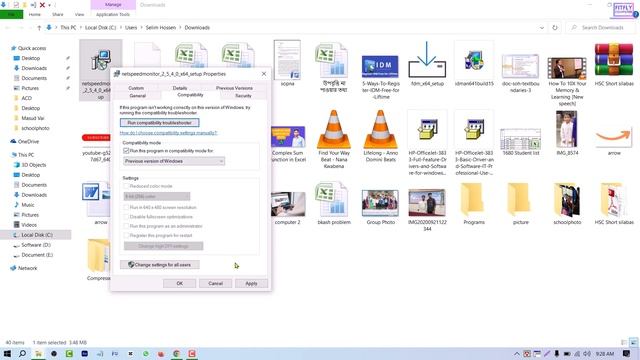Open the choose compatibility settings manually link

click(168, 133)
